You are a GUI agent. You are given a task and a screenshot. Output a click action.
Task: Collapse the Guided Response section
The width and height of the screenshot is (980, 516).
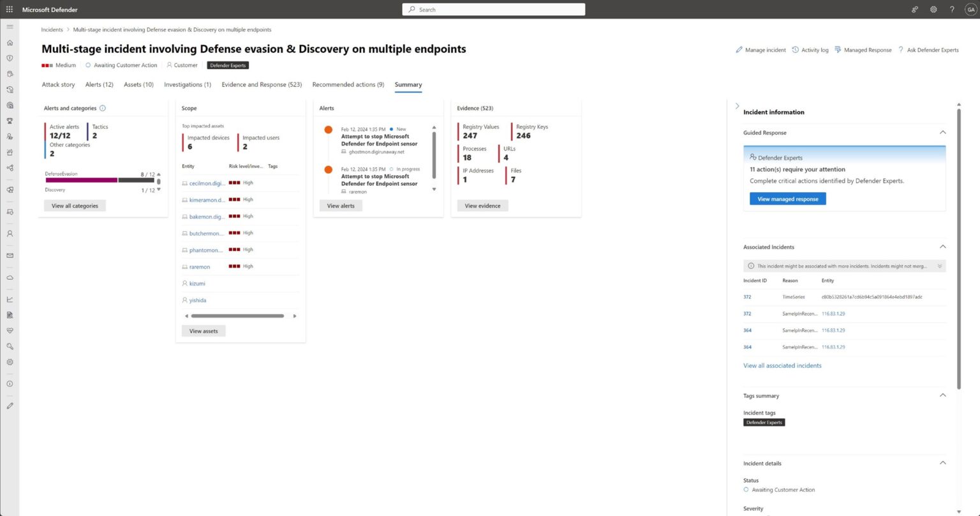click(943, 132)
